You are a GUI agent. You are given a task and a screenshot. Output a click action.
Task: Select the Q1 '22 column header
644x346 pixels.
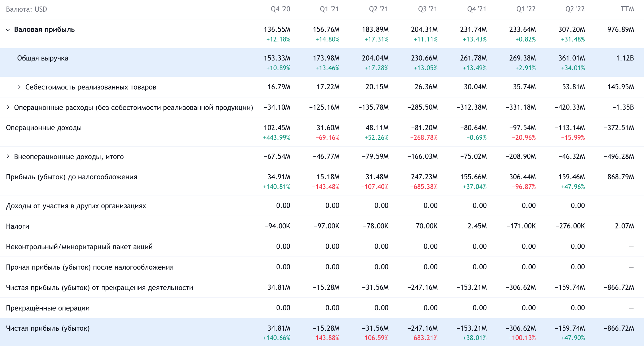tap(526, 9)
